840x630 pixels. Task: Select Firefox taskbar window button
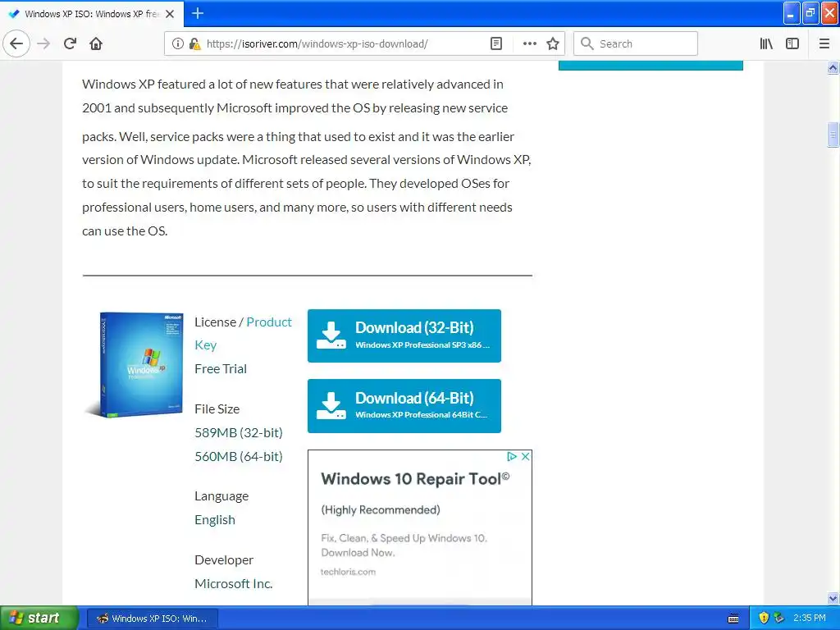152,619
